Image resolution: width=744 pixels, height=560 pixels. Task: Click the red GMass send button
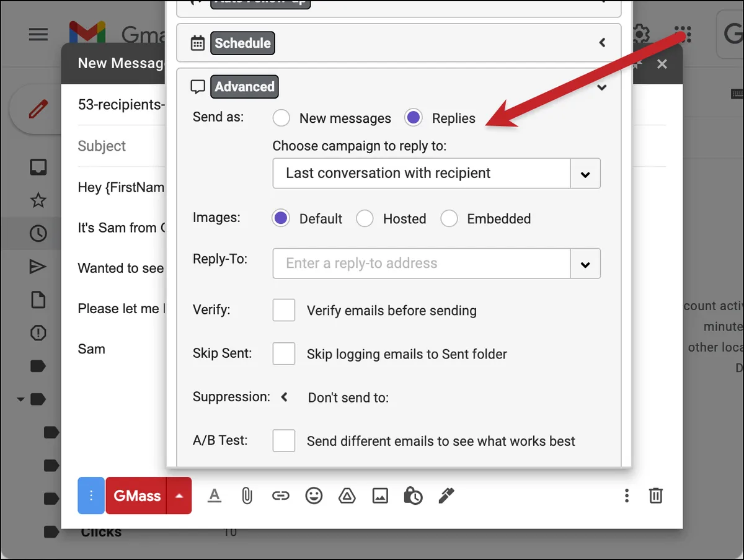click(x=136, y=496)
